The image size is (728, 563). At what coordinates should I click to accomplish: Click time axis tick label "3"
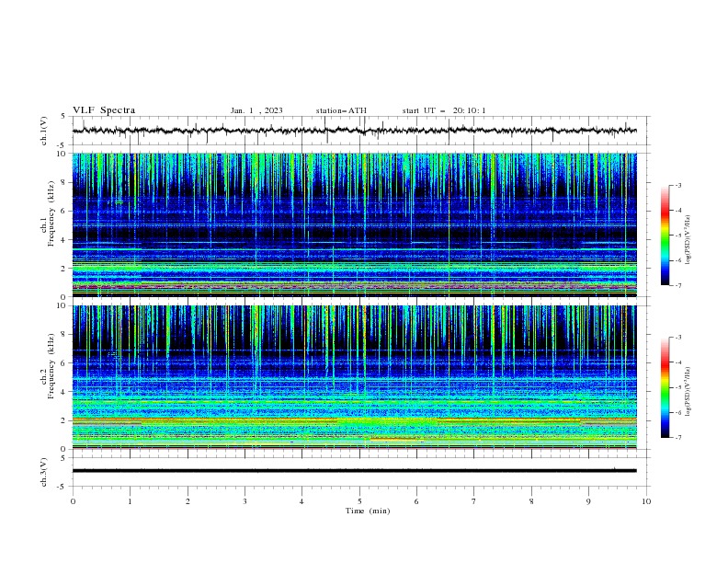tap(245, 501)
